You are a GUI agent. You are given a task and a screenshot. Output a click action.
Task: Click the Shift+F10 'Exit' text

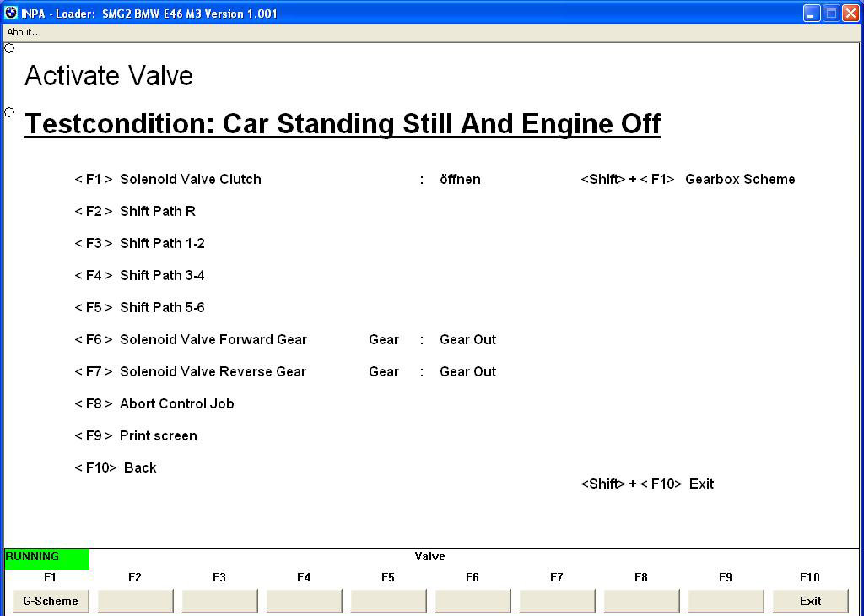pyautogui.click(x=701, y=484)
